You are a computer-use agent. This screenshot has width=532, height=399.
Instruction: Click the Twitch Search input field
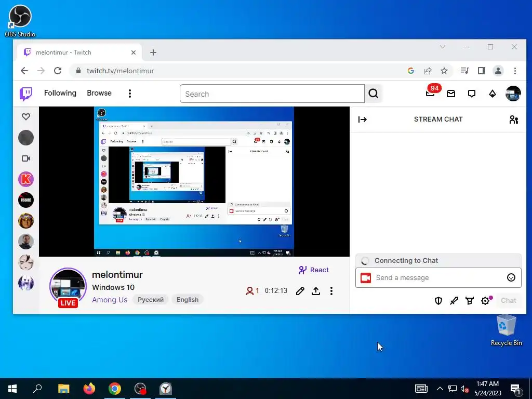(272, 94)
